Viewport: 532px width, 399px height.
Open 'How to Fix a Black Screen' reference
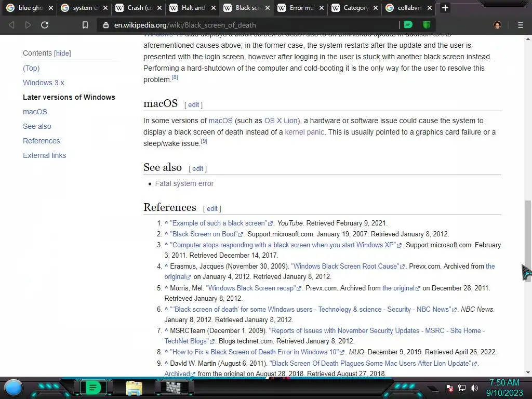point(257,352)
